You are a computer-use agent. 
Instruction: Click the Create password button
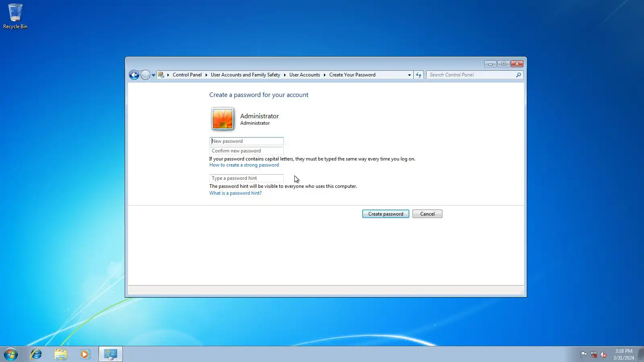point(386,214)
